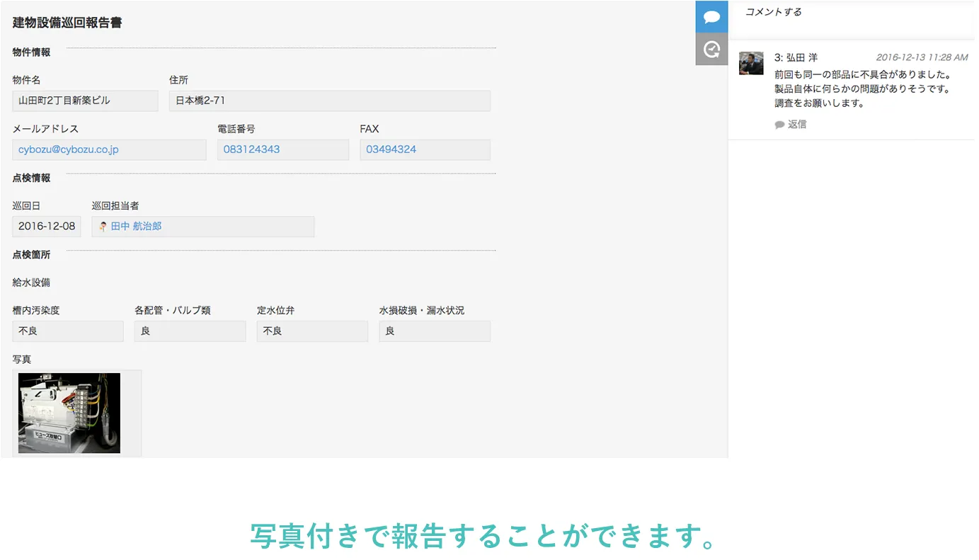
Task: Select the 山田町2丁目新築ビル property name field
Action: click(86, 101)
